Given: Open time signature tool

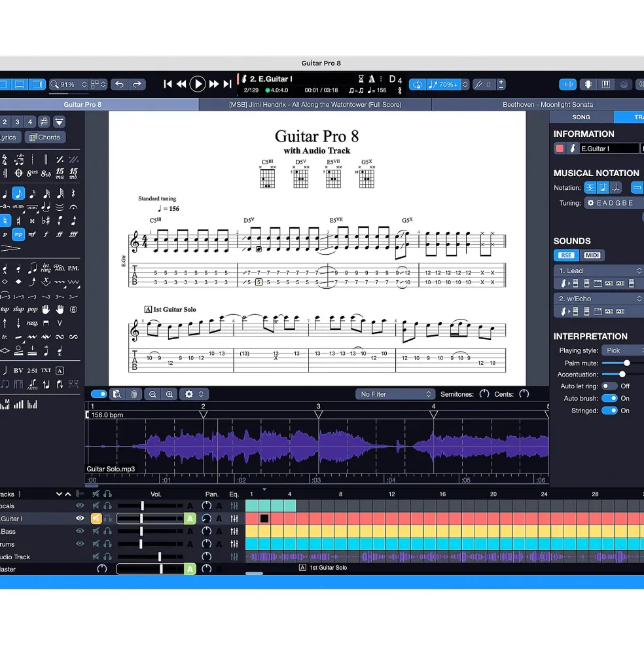Looking at the screenshot, I should [5, 159].
